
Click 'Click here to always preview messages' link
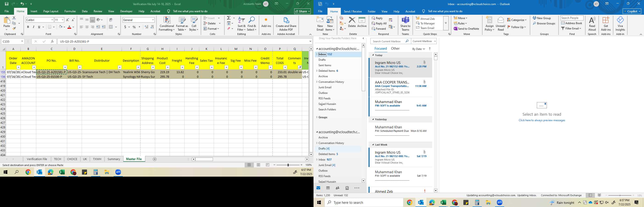point(542,120)
